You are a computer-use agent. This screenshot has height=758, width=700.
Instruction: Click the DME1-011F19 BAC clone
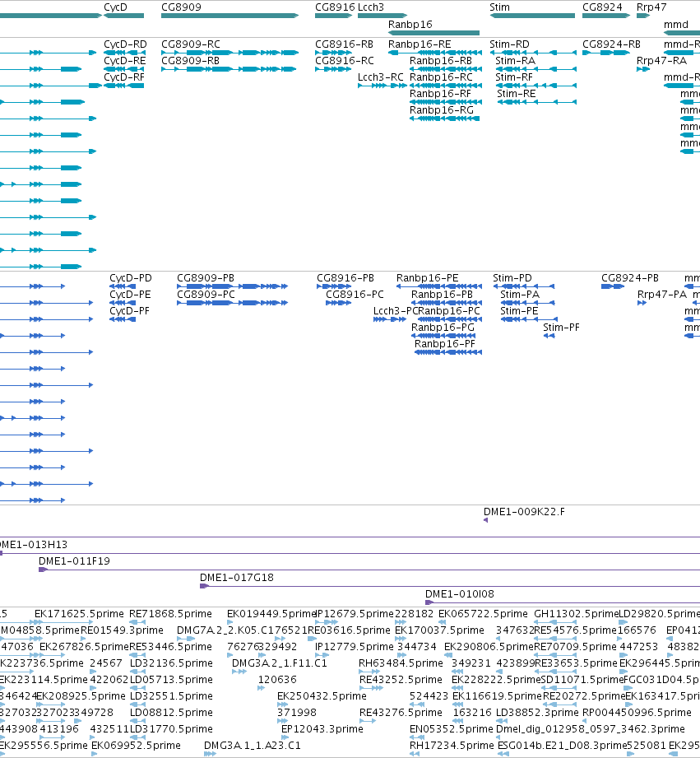(x=369, y=570)
